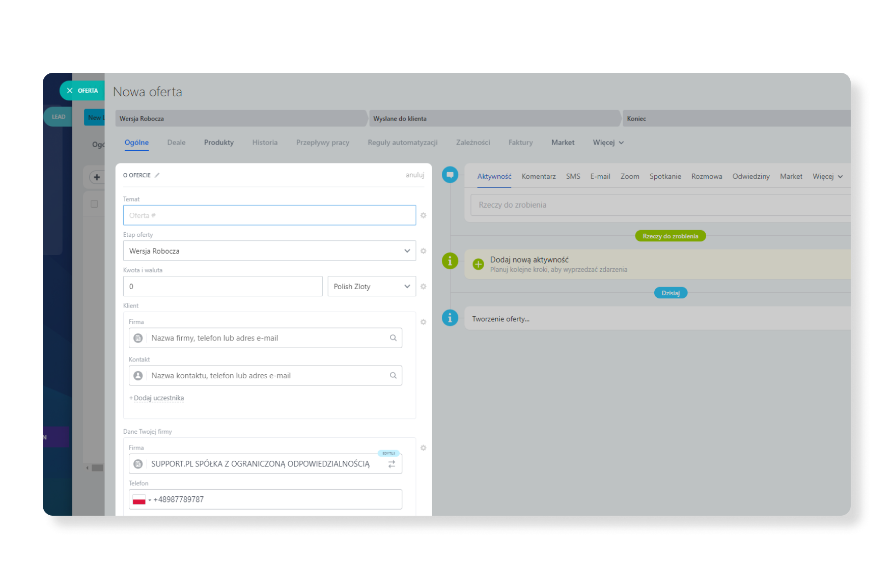Click the green plus icon for new activity
Viewport: 894px width, 588px height.
(x=478, y=264)
